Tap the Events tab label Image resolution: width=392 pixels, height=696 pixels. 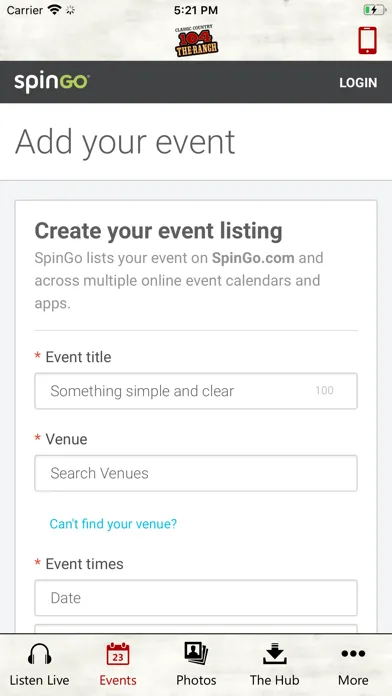click(x=118, y=680)
